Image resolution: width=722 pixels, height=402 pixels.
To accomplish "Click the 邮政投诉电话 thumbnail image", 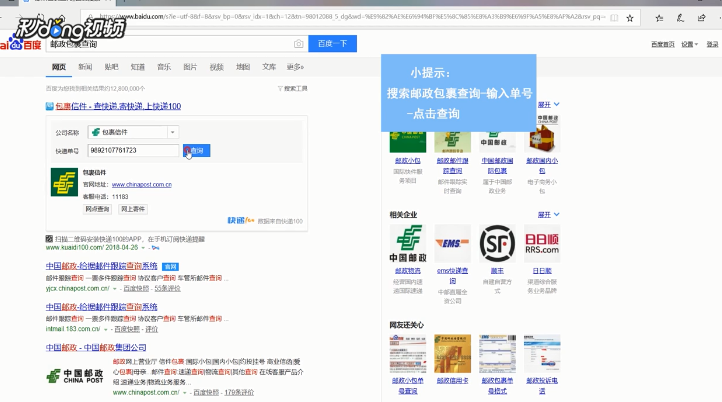I will click(x=542, y=354).
